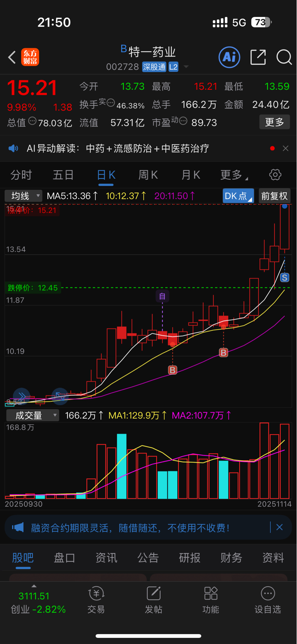The image size is (297, 644).
Task: Play the AI异动解读 speaker icon
Action: point(14,149)
